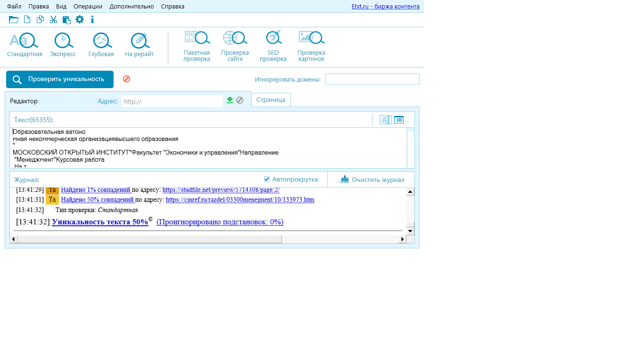The height and width of the screenshot is (362, 644).
Task: Open the batch check tool
Action: [x=197, y=40]
